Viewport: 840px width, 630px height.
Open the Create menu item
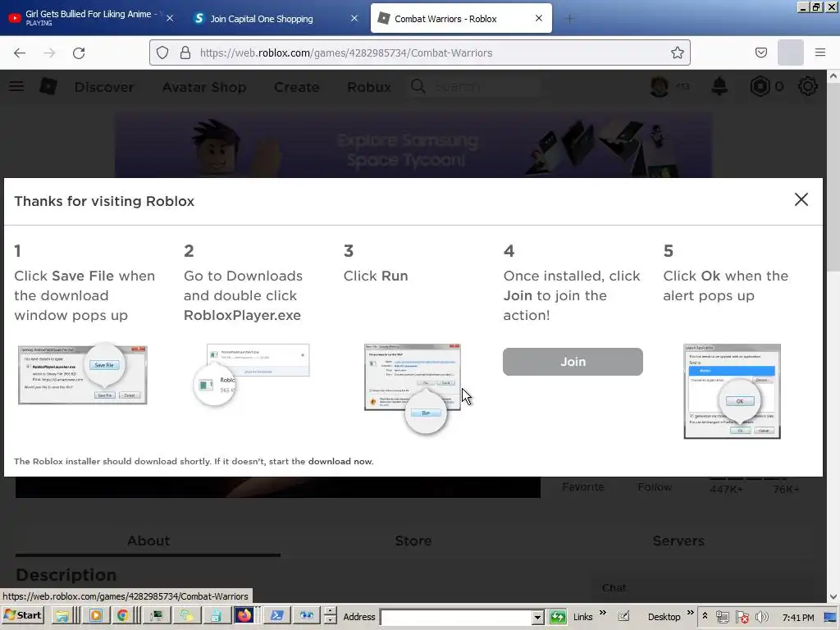coord(296,87)
